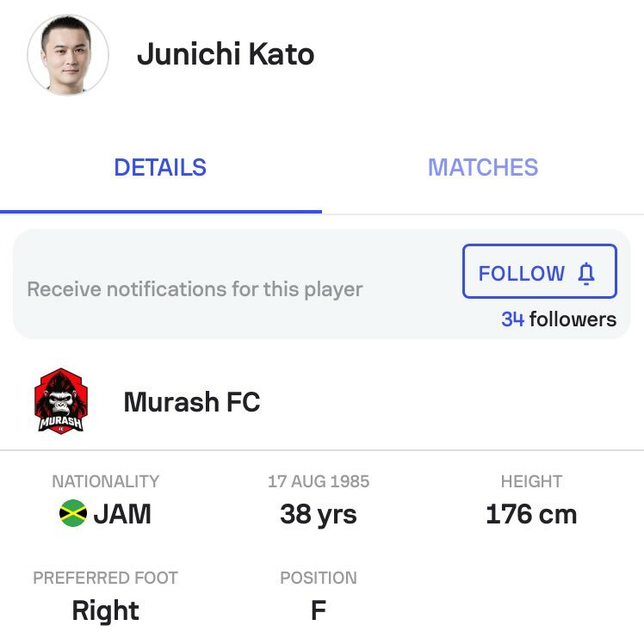The width and height of the screenshot is (644, 644).
Task: Click the PREFERRED FOOT label
Action: click(x=106, y=578)
